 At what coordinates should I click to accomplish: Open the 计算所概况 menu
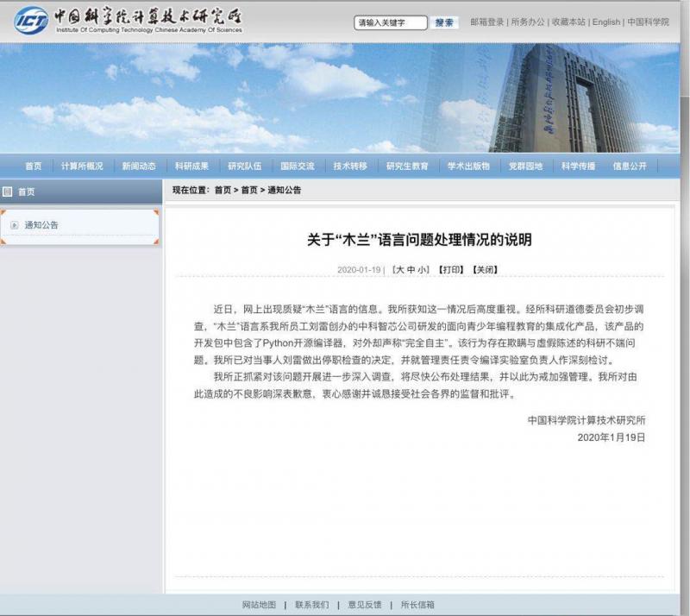coord(82,166)
